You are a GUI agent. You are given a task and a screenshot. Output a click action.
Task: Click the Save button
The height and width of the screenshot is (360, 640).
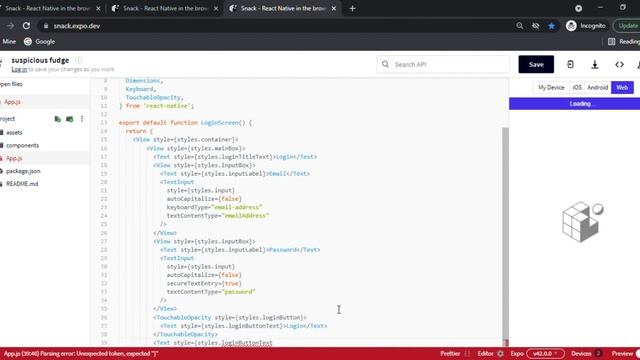(536, 64)
